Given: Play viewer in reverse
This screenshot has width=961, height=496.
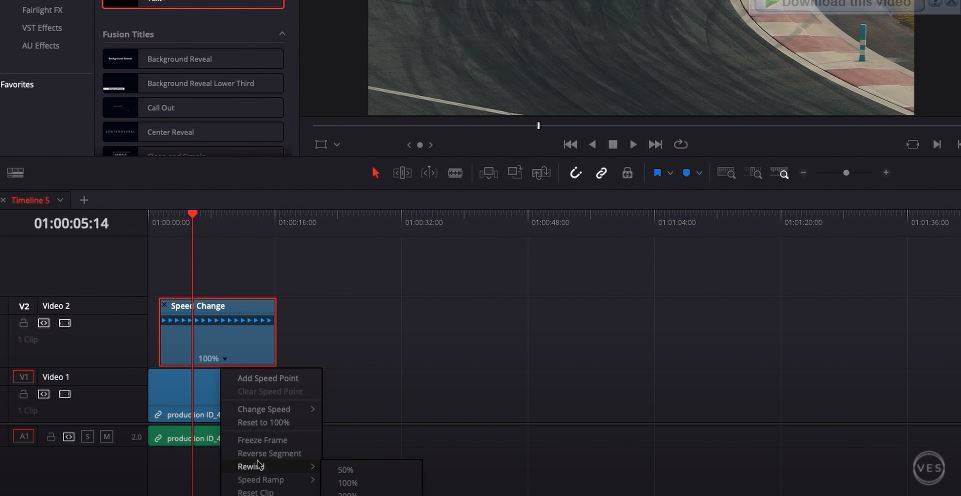Looking at the screenshot, I should pos(592,145).
